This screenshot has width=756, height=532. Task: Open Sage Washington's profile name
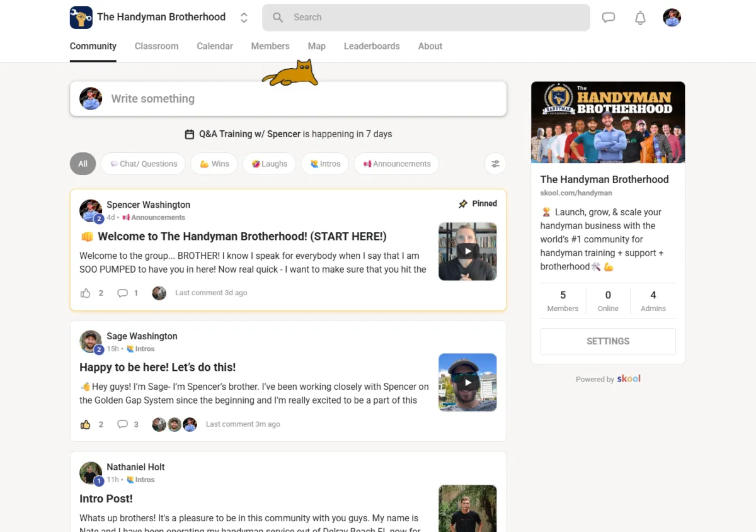tap(142, 336)
